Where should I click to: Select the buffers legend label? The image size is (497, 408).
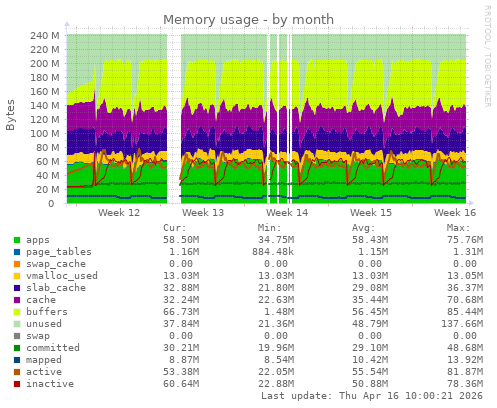(47, 312)
